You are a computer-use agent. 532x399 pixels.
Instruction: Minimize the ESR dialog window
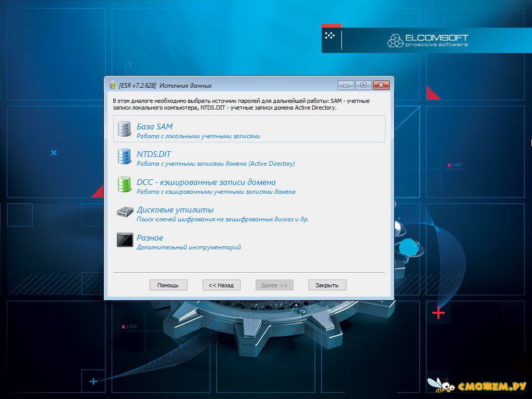click(x=345, y=85)
